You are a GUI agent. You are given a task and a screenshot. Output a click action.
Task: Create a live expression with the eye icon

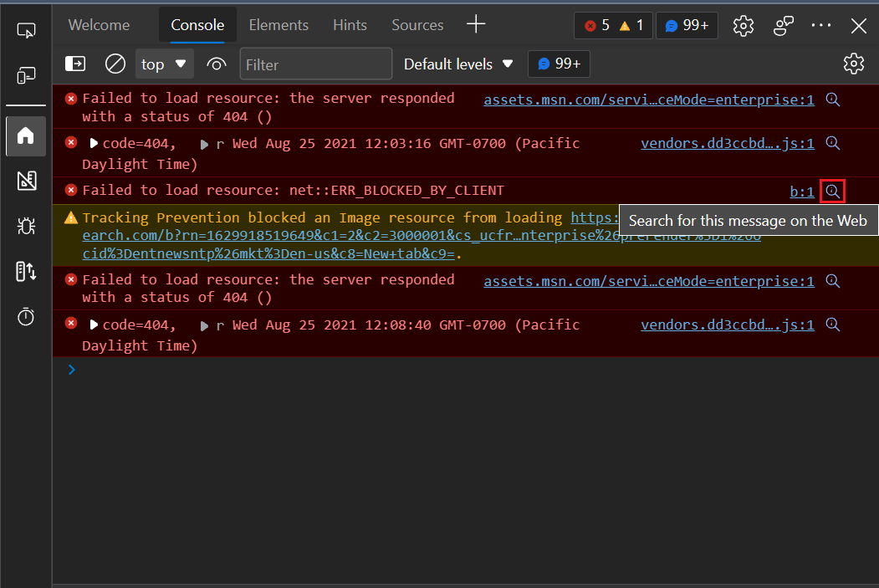point(216,64)
